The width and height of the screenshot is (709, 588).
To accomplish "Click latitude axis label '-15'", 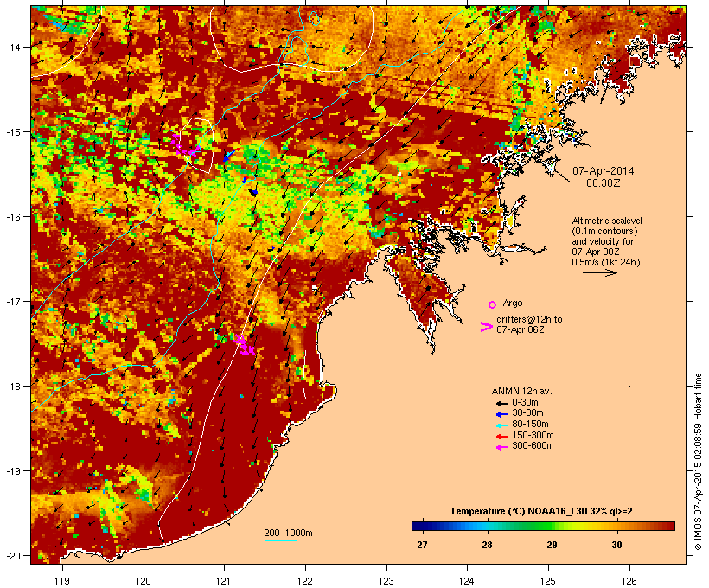I will pos(13,132).
